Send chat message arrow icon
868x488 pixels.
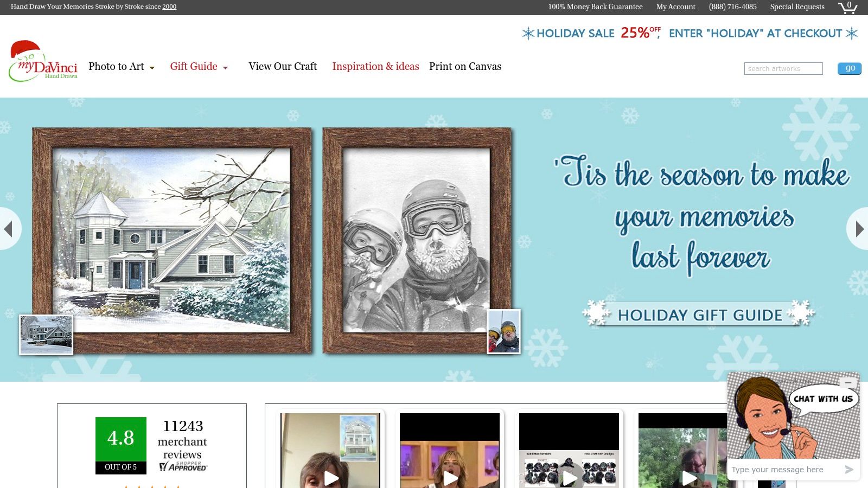(849, 470)
